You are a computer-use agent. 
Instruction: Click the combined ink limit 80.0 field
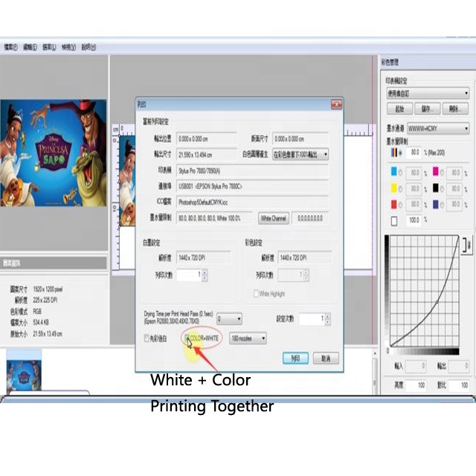(414, 152)
